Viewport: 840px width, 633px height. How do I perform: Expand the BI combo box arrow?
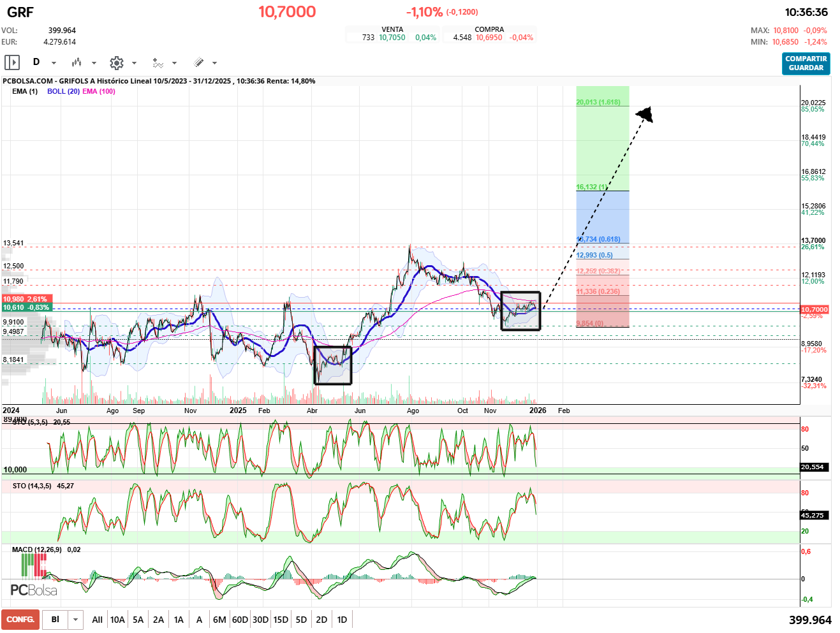click(x=76, y=620)
